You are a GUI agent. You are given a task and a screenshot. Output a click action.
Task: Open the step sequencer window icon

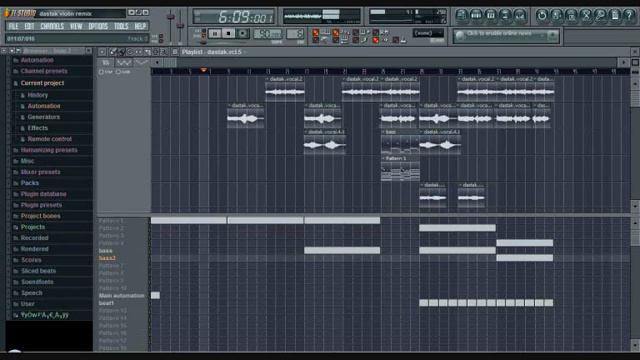(476, 16)
